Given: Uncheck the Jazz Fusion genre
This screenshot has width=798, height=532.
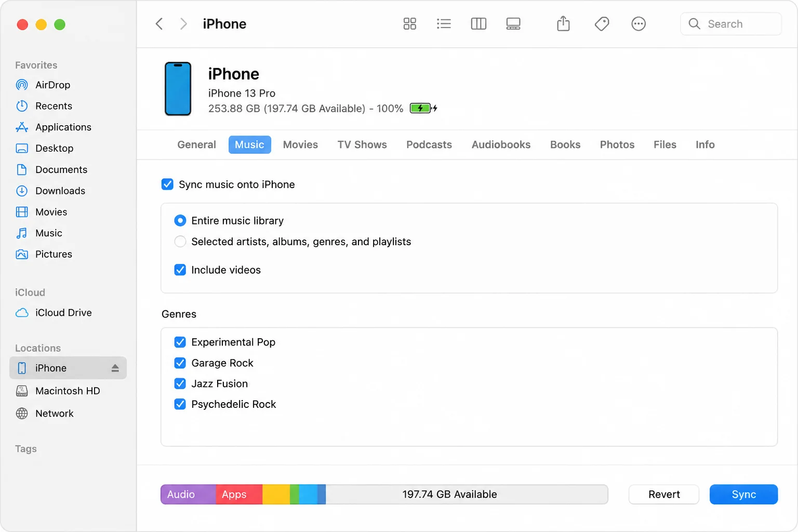Looking at the screenshot, I should [x=180, y=384].
